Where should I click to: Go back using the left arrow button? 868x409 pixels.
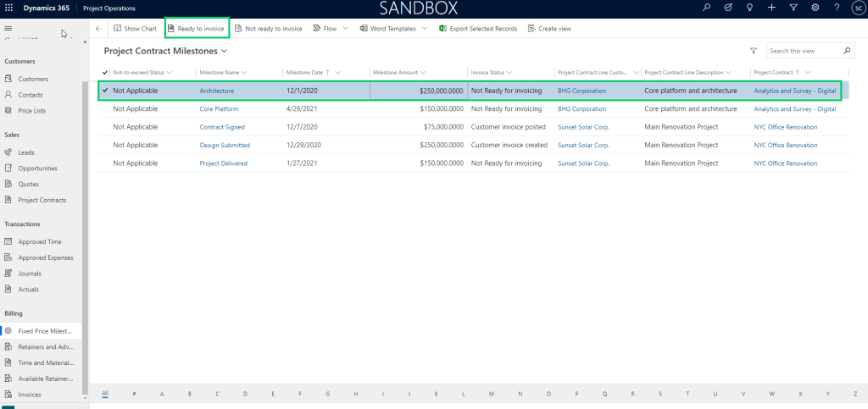(x=98, y=28)
